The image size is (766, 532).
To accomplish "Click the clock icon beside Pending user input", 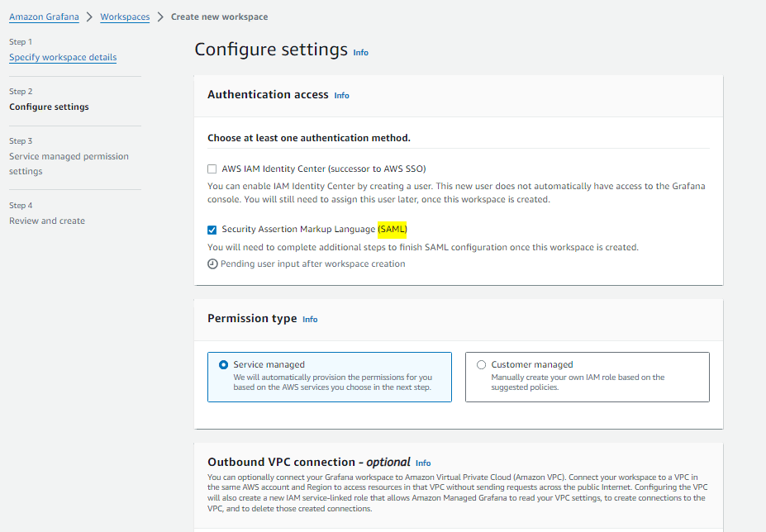I will pos(212,264).
